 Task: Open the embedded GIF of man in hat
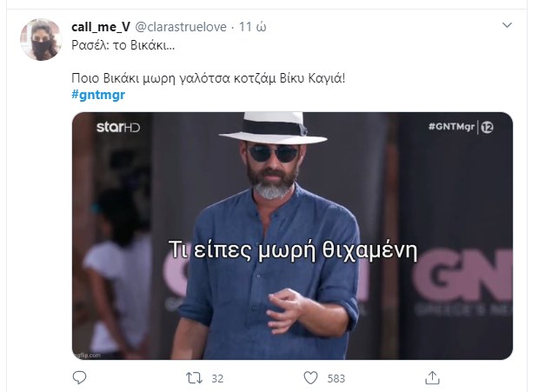pos(292,236)
